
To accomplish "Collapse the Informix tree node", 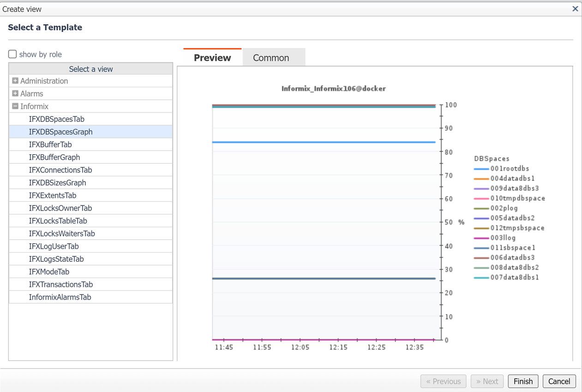I will click(15, 106).
